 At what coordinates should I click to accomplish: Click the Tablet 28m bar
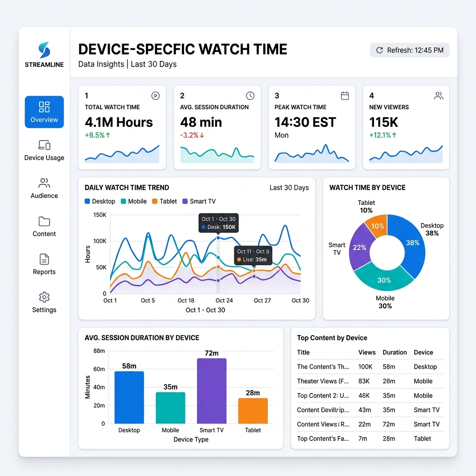point(253,411)
